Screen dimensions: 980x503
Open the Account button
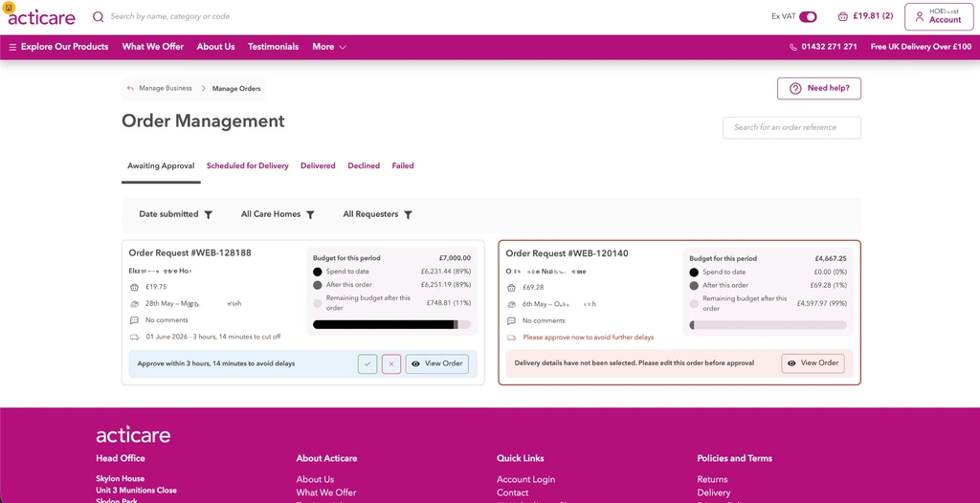click(x=939, y=17)
